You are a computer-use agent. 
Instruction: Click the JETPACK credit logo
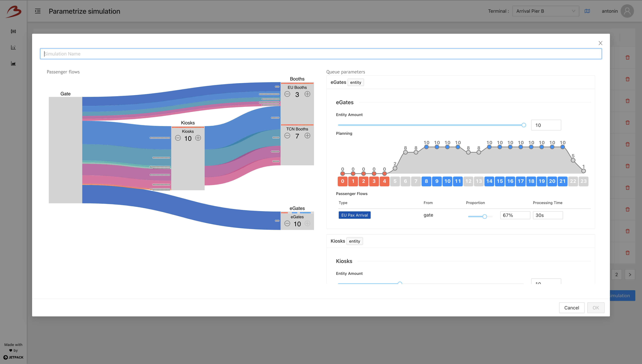click(14, 357)
